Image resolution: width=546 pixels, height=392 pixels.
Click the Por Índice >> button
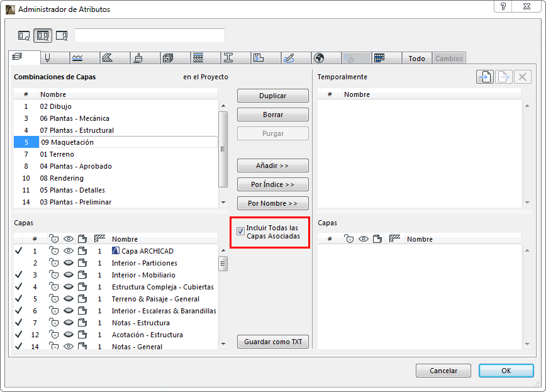[x=272, y=184]
